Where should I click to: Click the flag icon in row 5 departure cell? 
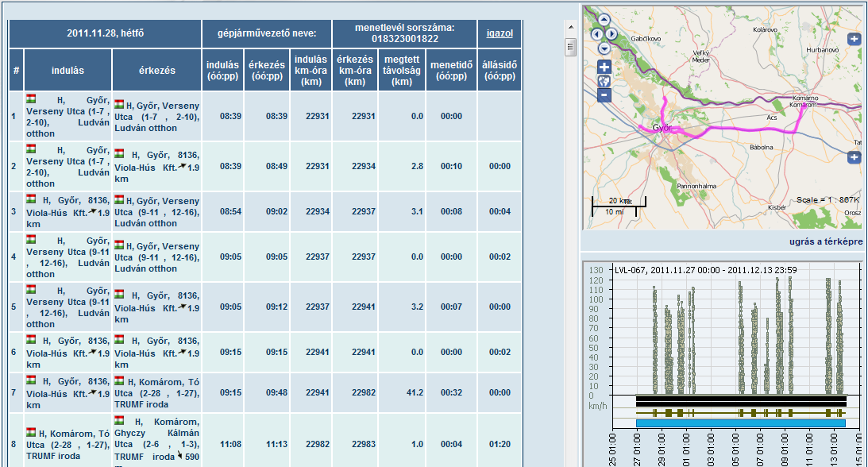(x=31, y=289)
